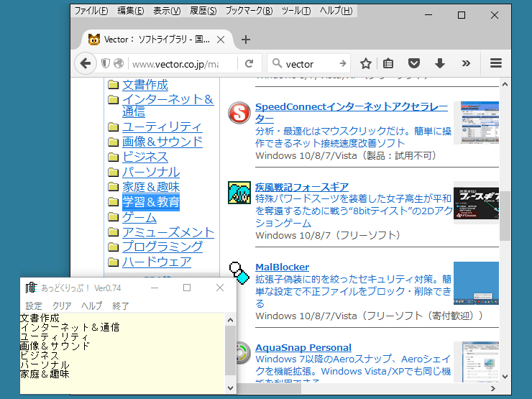Close the Vector tab
The image size is (532, 399).
(221, 40)
